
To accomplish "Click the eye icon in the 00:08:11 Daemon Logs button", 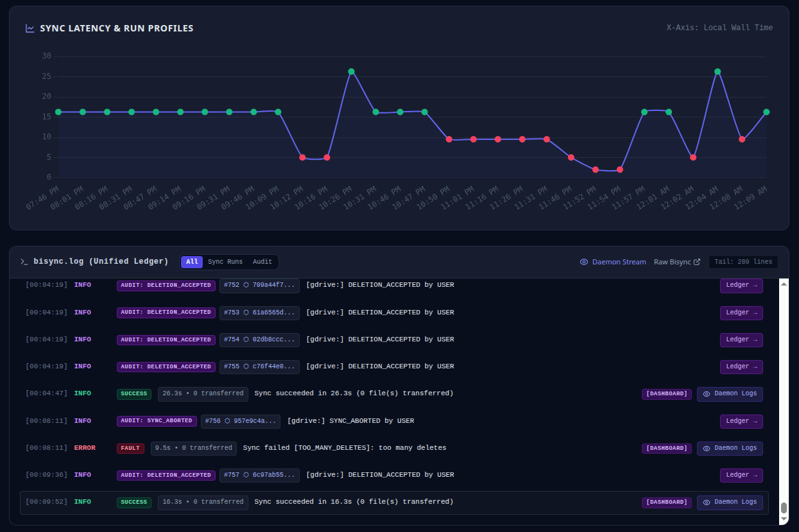I will click(707, 448).
